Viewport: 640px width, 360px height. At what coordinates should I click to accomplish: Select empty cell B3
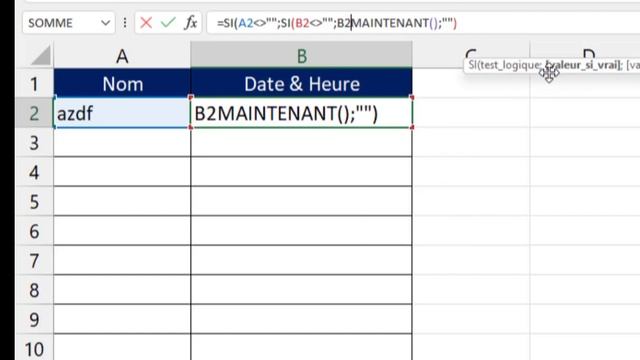tap(302, 142)
